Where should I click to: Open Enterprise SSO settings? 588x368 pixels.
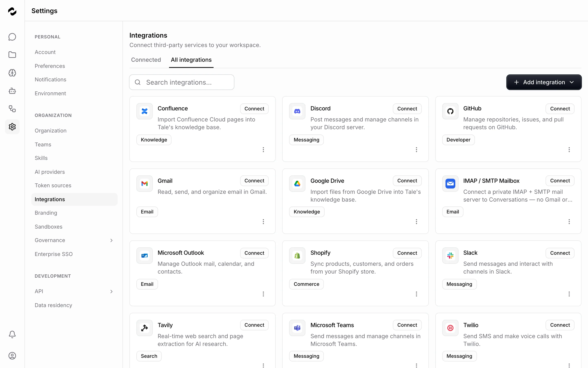point(74,254)
